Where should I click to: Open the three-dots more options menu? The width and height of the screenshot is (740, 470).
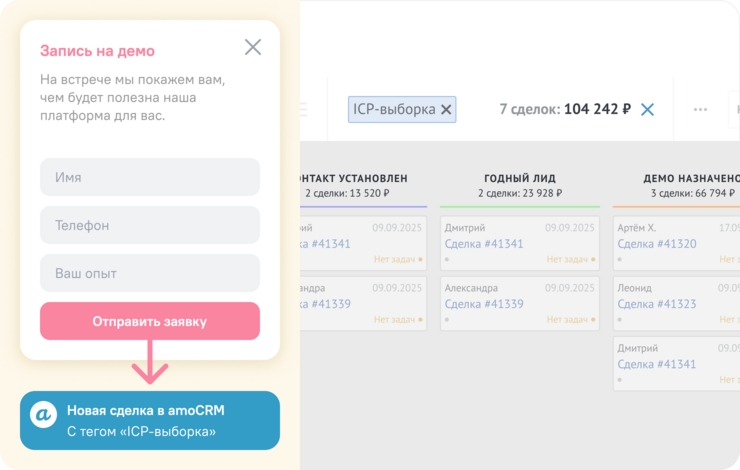(700, 110)
